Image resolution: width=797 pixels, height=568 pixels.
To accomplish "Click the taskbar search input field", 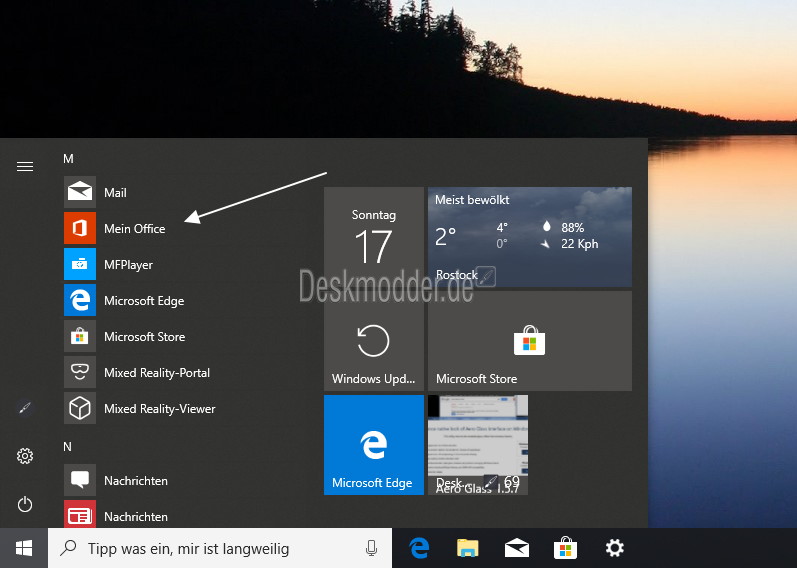I will (220, 548).
